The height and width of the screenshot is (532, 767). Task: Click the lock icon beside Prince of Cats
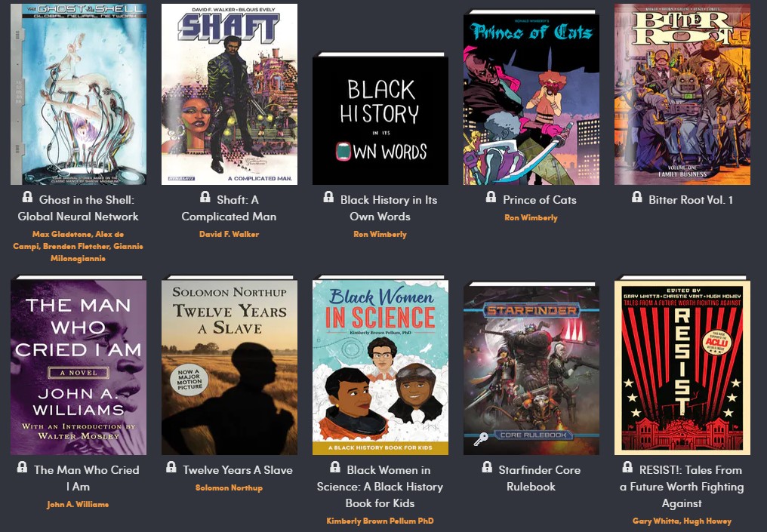pos(491,198)
